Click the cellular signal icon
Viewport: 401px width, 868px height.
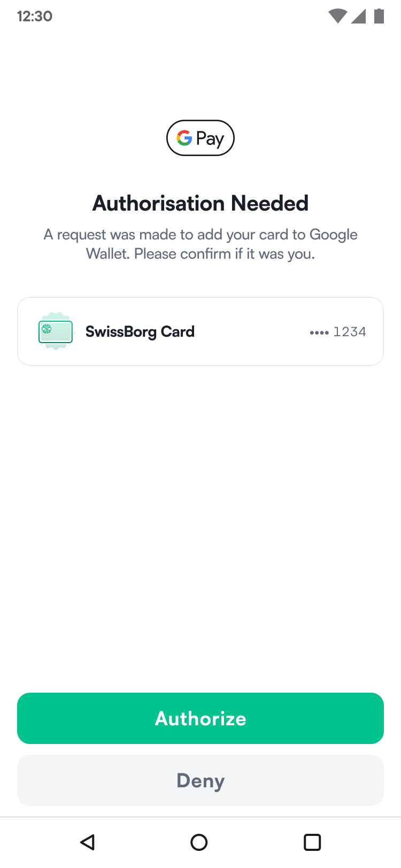coord(359,16)
